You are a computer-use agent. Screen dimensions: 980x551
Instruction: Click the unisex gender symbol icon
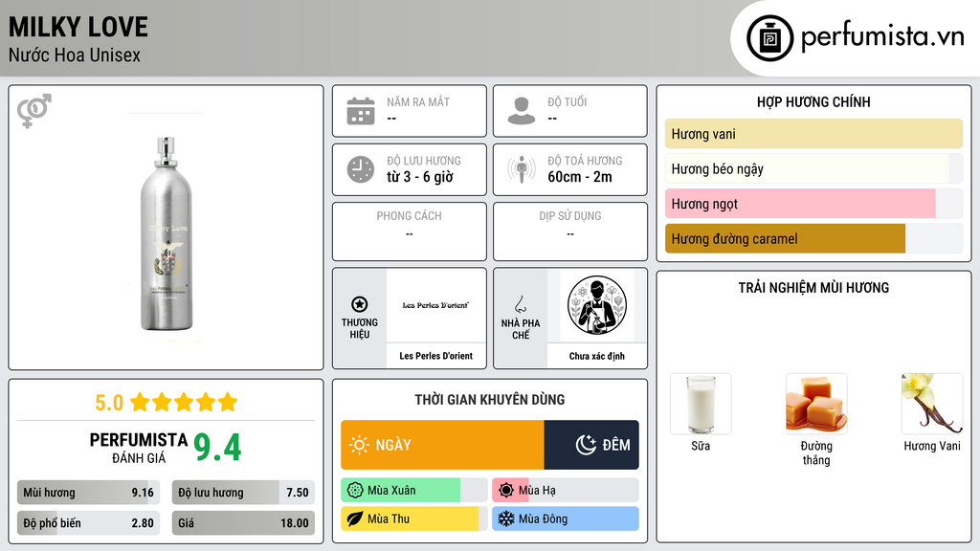click(x=33, y=111)
